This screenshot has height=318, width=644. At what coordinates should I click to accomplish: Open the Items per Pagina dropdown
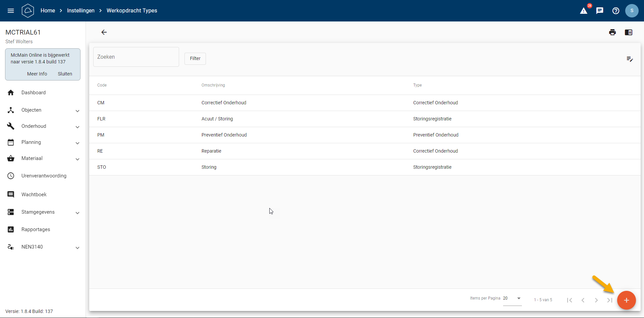[x=512, y=299]
